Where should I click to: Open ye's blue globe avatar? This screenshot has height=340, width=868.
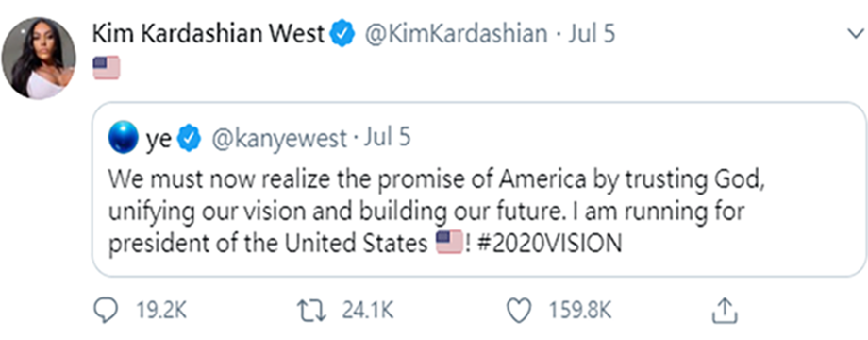coord(124,139)
